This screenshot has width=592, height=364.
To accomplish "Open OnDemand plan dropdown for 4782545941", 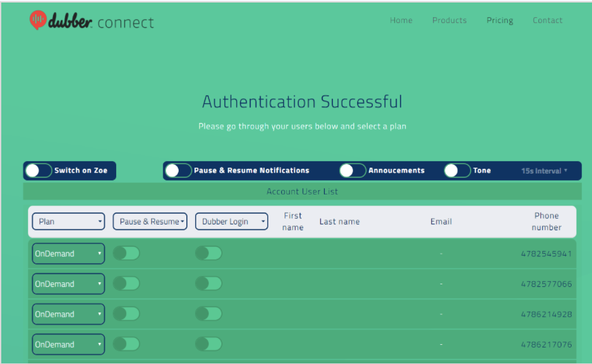I will tap(68, 254).
